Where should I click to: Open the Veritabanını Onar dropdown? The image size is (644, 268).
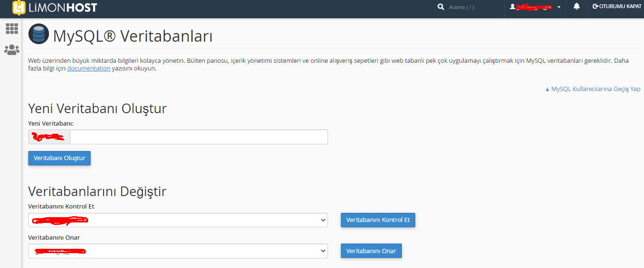(x=178, y=251)
